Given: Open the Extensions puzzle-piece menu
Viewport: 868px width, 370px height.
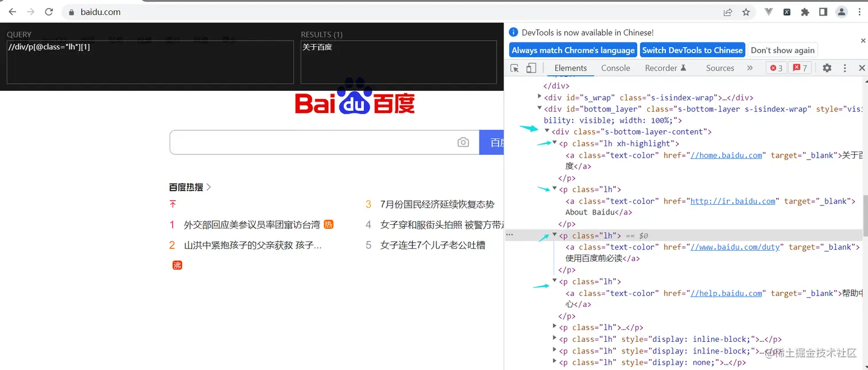Looking at the screenshot, I should click(805, 11).
